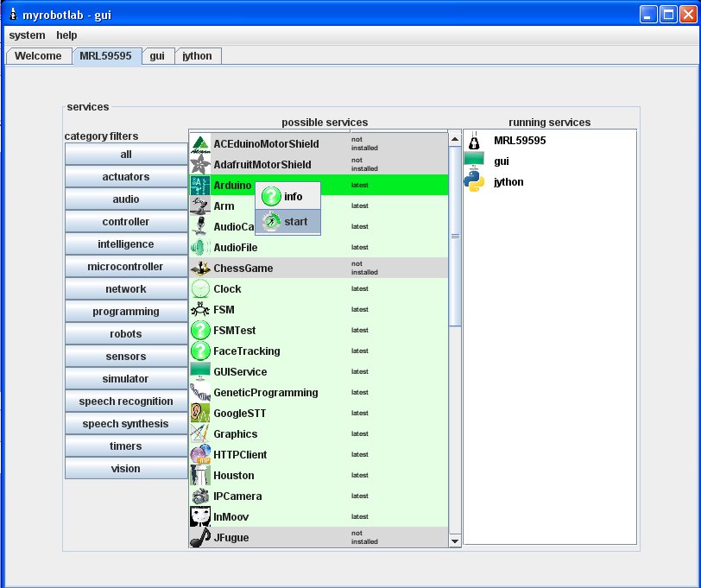Click the ChessGame service icon
Image resolution: width=701 pixels, height=588 pixels.
tap(199, 269)
